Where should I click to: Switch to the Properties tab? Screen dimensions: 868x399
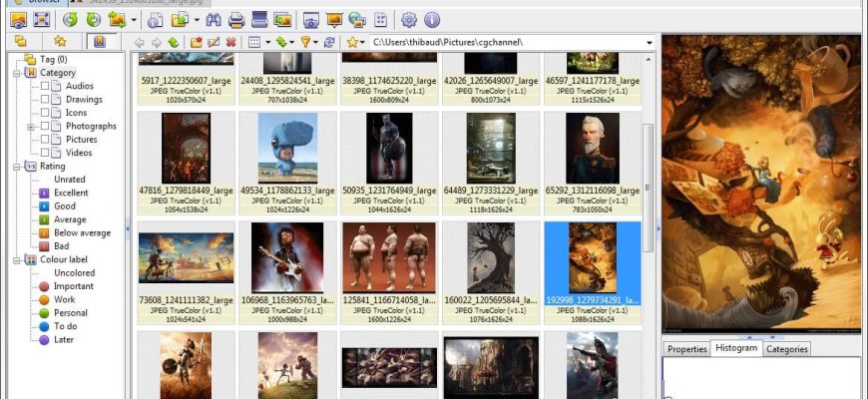[687, 349]
